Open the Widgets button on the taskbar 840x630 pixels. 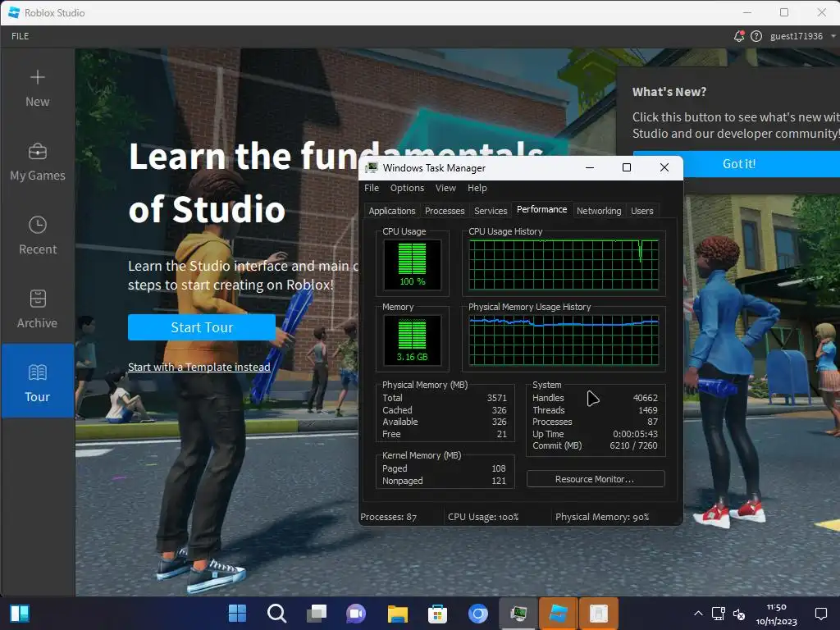[20, 613]
